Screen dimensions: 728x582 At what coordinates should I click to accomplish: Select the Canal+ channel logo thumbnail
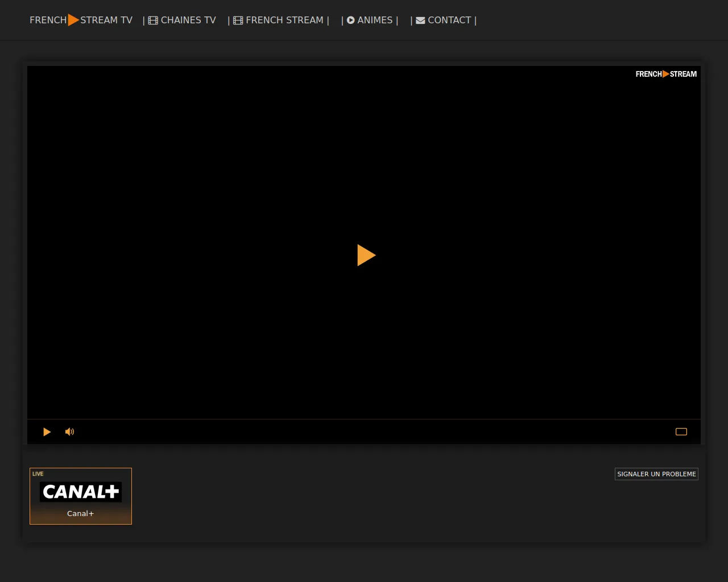(x=81, y=492)
